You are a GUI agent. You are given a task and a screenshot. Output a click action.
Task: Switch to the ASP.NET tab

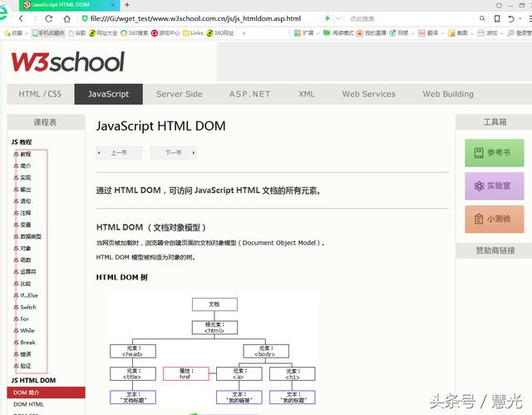click(249, 94)
